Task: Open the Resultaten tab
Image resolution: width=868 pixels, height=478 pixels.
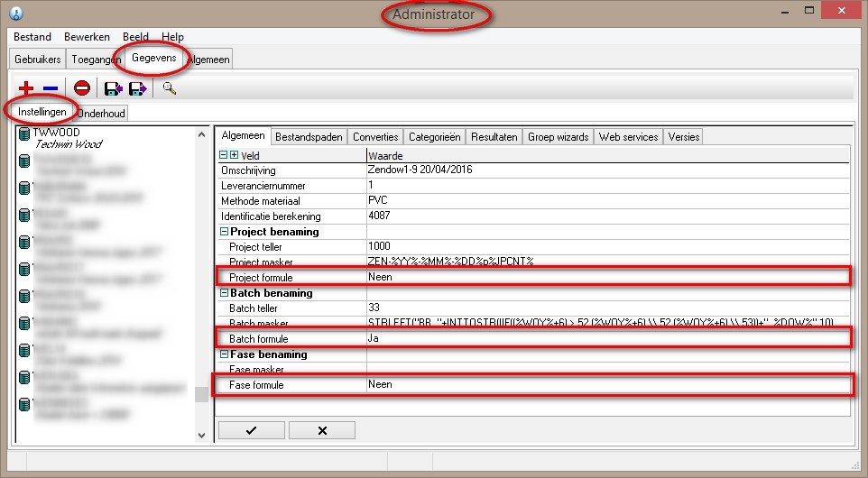Action: click(494, 137)
